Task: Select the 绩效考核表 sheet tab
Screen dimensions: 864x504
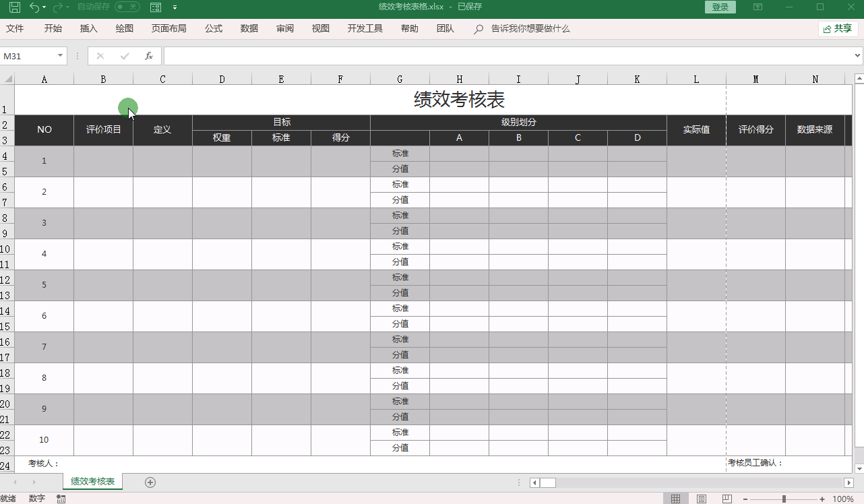Action: pyautogui.click(x=93, y=482)
